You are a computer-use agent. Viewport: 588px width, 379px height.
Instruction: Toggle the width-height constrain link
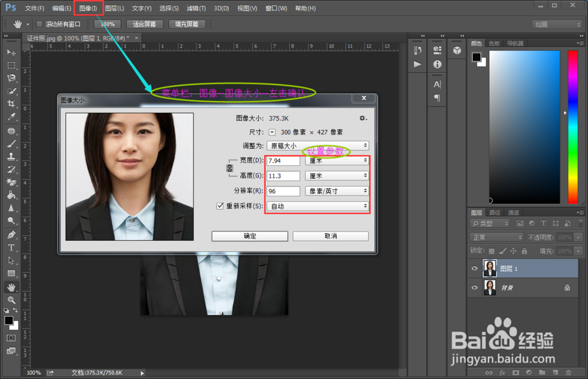coord(229,168)
